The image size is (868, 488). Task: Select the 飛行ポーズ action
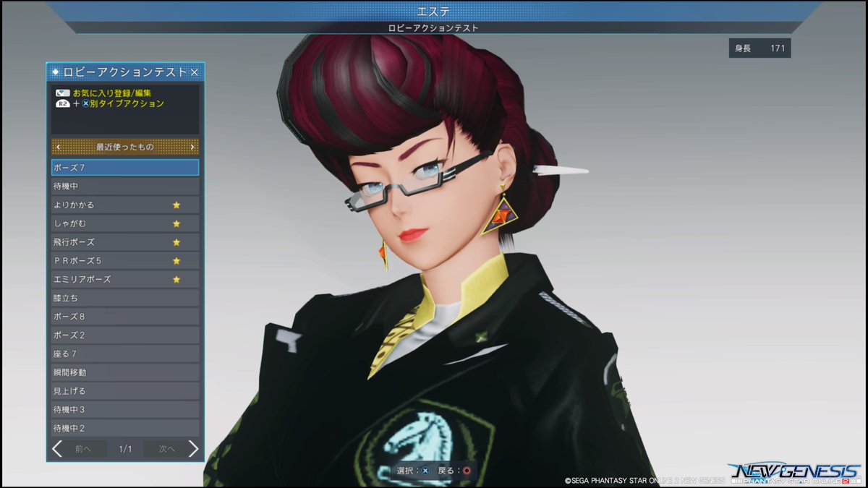(125, 242)
